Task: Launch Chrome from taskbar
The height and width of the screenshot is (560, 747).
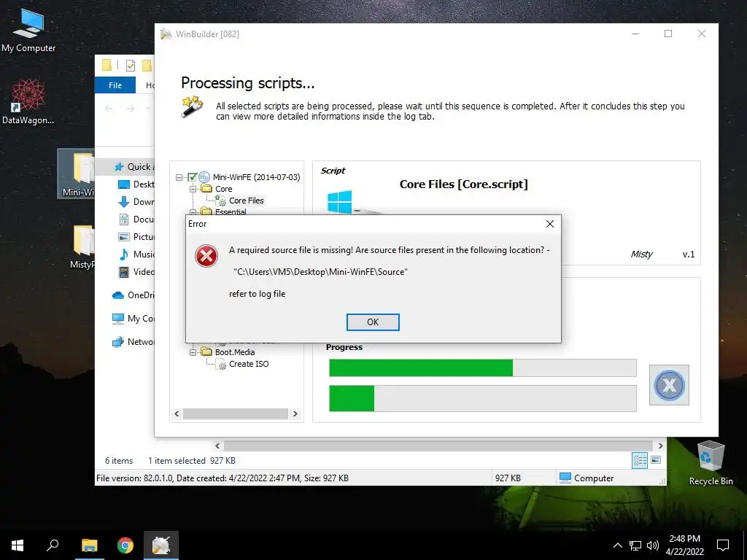Action: click(125, 545)
